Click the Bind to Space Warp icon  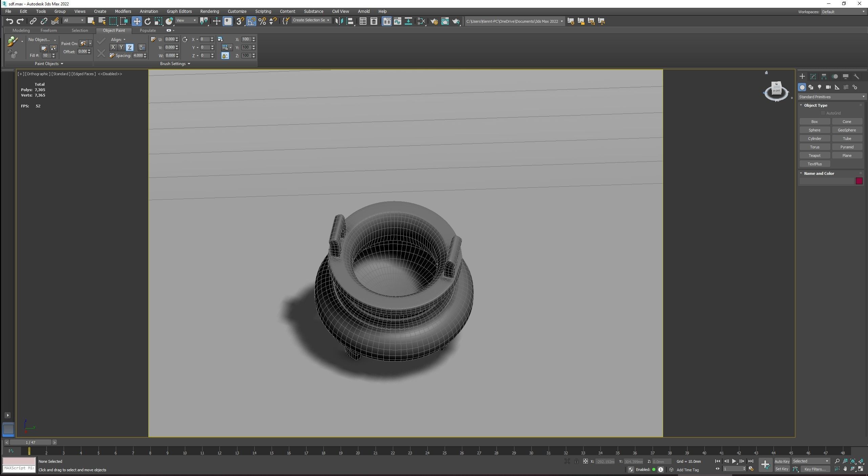pyautogui.click(x=55, y=21)
